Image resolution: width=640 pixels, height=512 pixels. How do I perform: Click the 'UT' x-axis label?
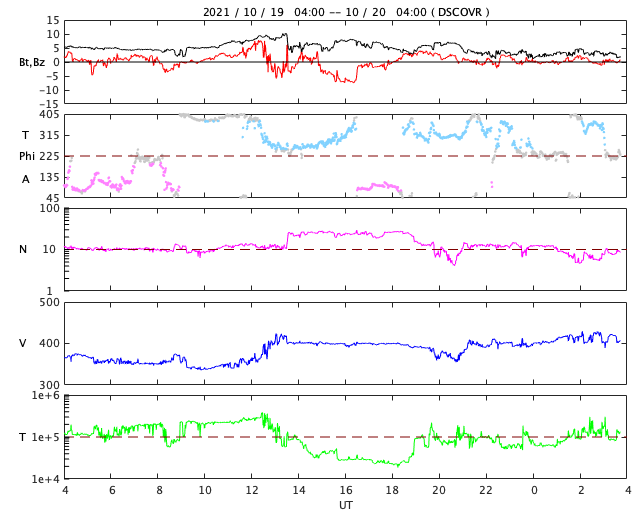point(345,505)
